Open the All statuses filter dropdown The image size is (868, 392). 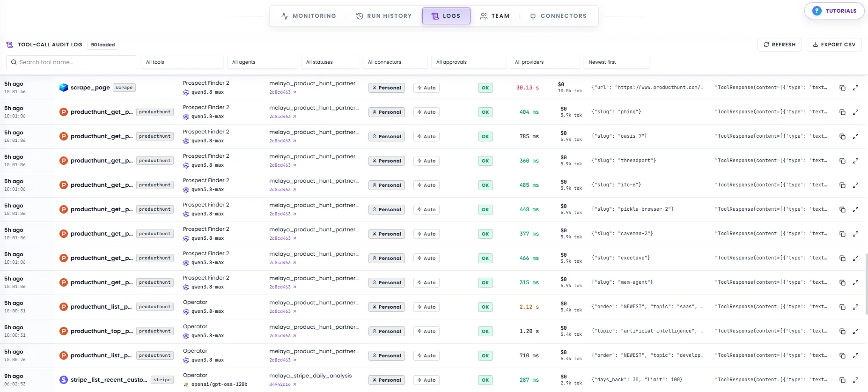(x=330, y=62)
